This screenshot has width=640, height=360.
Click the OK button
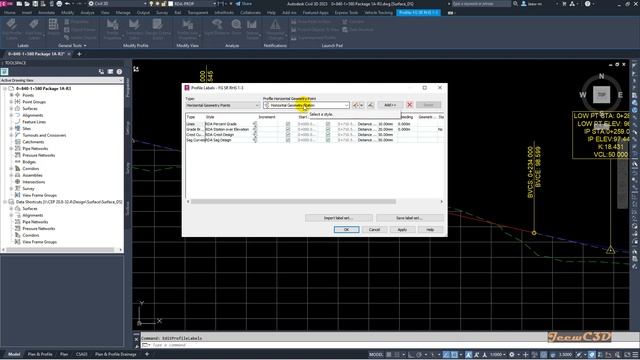coord(347,230)
